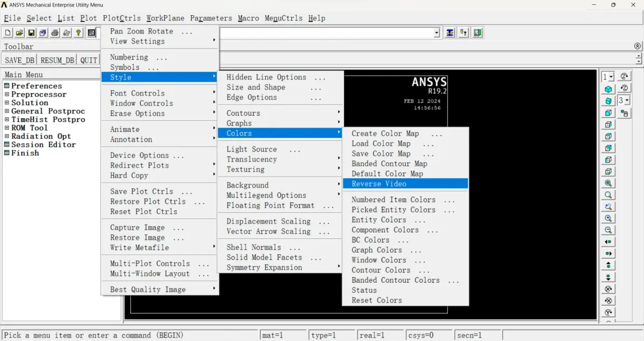Set Isometric view from view panel
644x341 pixels.
pyautogui.click(x=608, y=89)
